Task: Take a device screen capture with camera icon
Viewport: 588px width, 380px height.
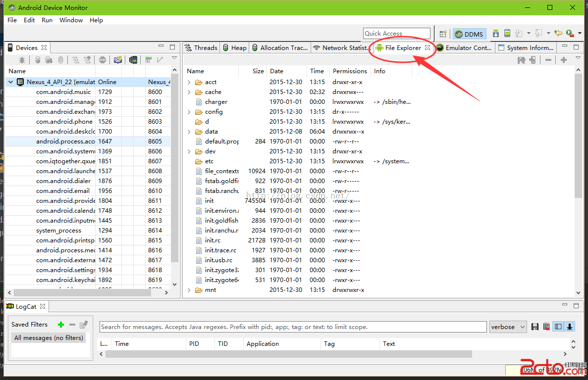Action: (118, 60)
